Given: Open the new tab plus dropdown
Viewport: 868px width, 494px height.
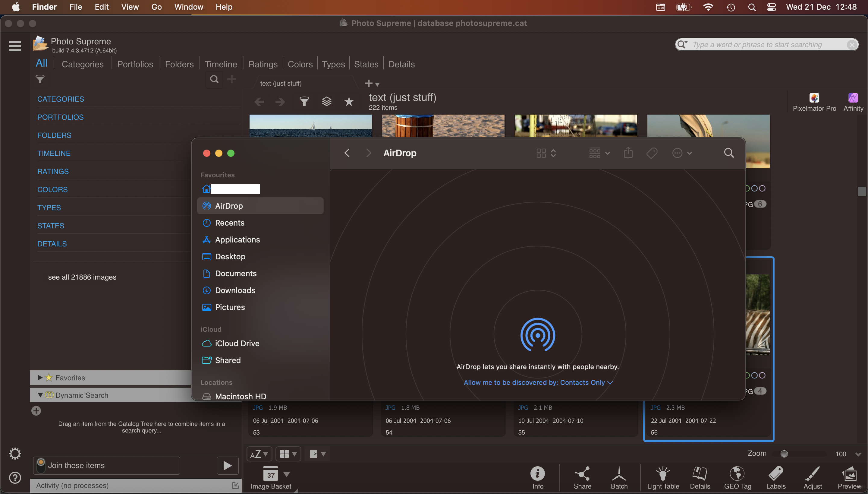Looking at the screenshot, I should (372, 83).
